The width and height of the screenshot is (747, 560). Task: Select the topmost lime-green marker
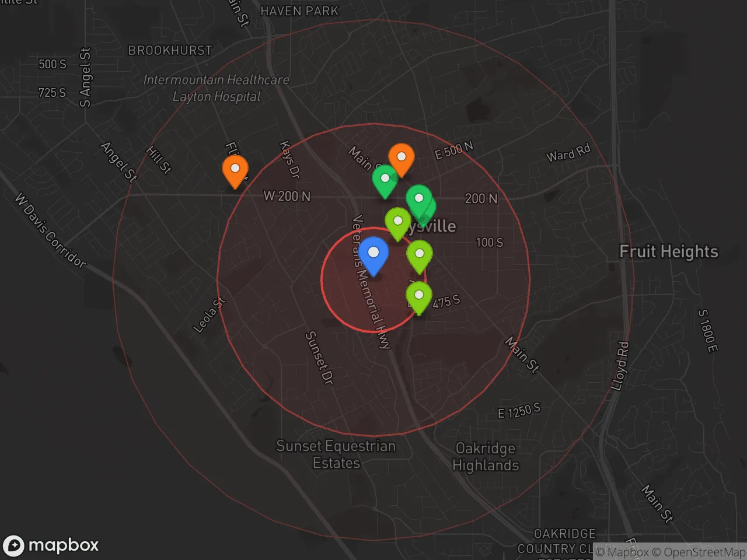(x=398, y=223)
